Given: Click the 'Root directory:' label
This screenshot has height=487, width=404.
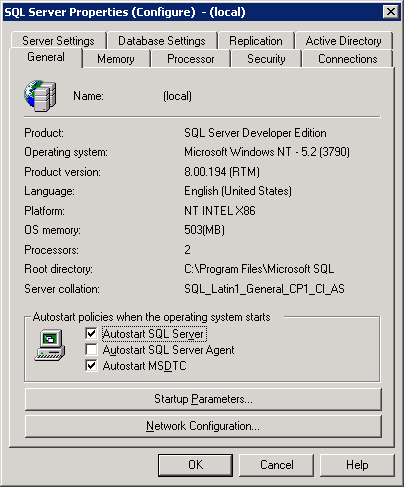Looking at the screenshot, I should (58, 269).
